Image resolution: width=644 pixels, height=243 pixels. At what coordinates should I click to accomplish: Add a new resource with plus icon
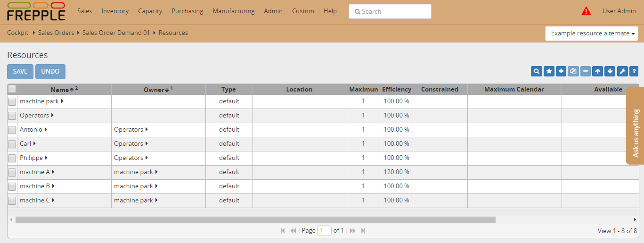[x=561, y=71]
